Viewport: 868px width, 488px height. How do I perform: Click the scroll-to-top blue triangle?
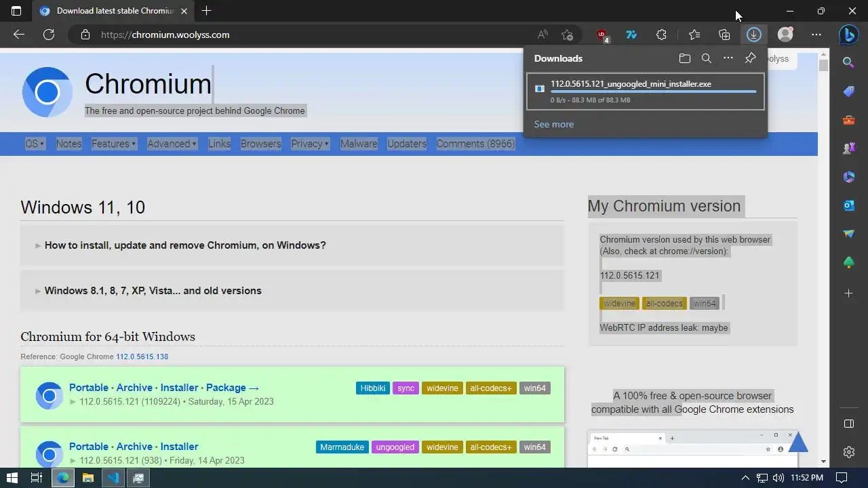click(798, 441)
